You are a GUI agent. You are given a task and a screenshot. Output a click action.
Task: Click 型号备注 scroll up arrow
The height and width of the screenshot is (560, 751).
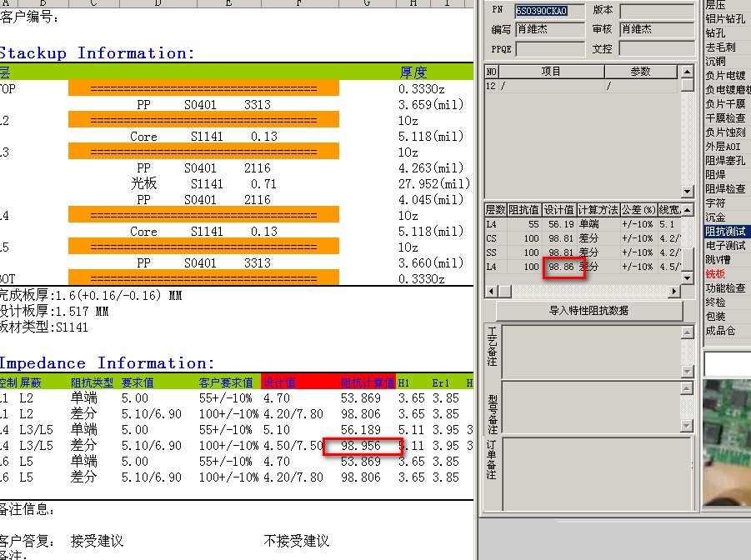click(687, 387)
